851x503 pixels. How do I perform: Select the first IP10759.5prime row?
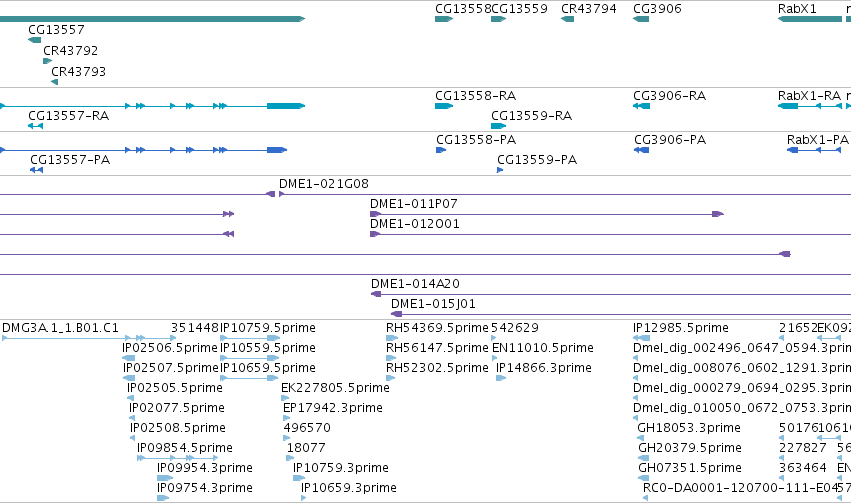click(250, 338)
